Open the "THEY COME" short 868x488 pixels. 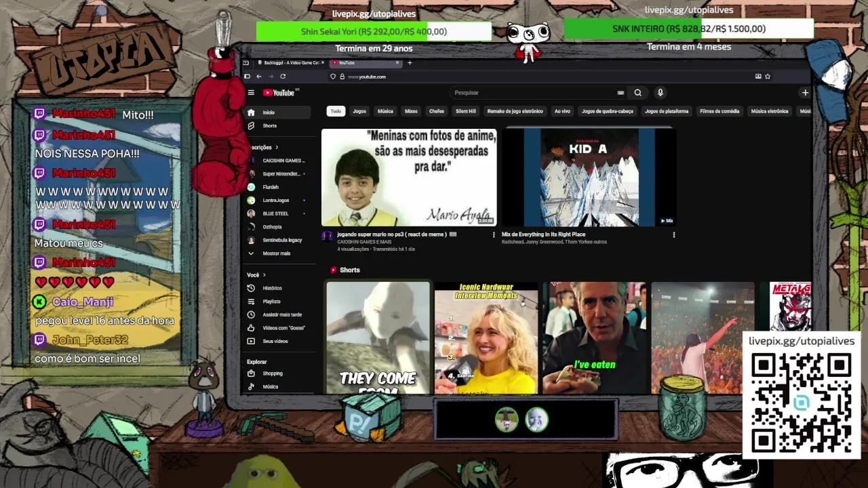378,338
